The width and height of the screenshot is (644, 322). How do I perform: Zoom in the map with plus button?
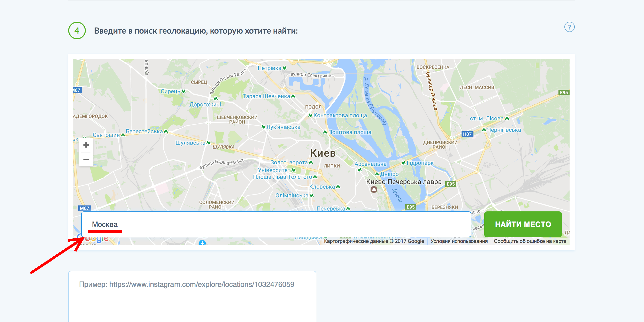pos(86,145)
